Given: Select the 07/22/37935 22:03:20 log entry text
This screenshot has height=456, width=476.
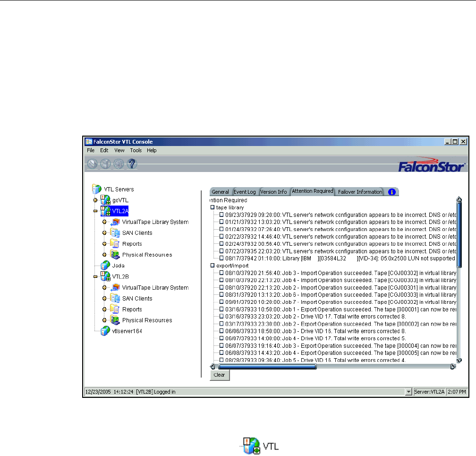Looking at the screenshot, I should (x=340, y=251).
